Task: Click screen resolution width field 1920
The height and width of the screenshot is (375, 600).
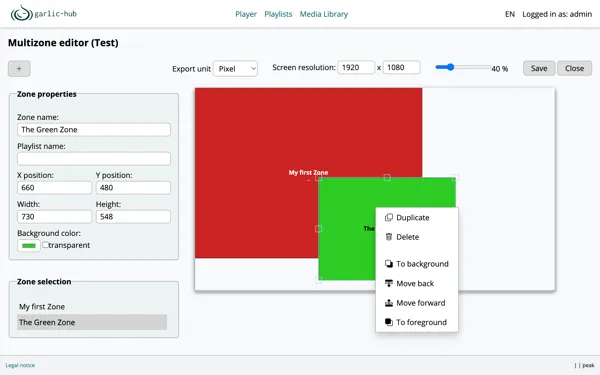Action: point(356,67)
